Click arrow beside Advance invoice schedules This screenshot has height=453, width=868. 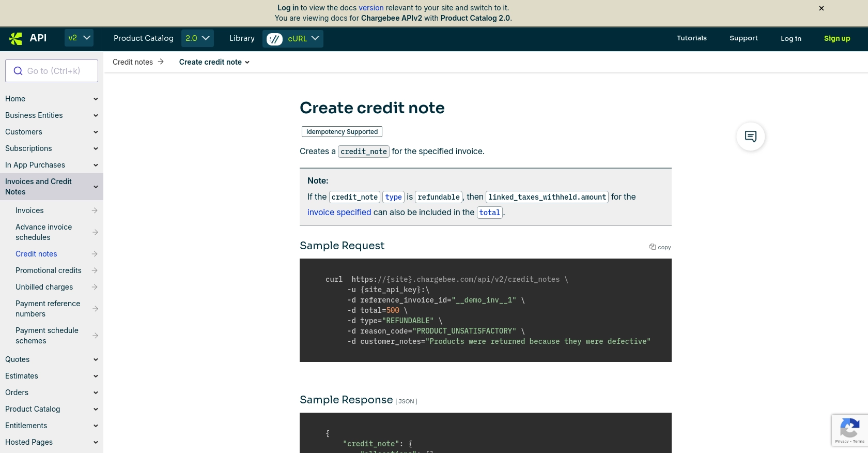click(x=95, y=232)
